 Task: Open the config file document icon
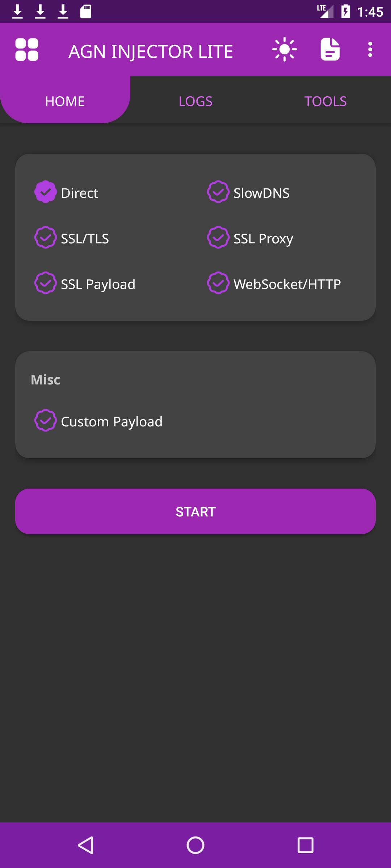click(330, 49)
